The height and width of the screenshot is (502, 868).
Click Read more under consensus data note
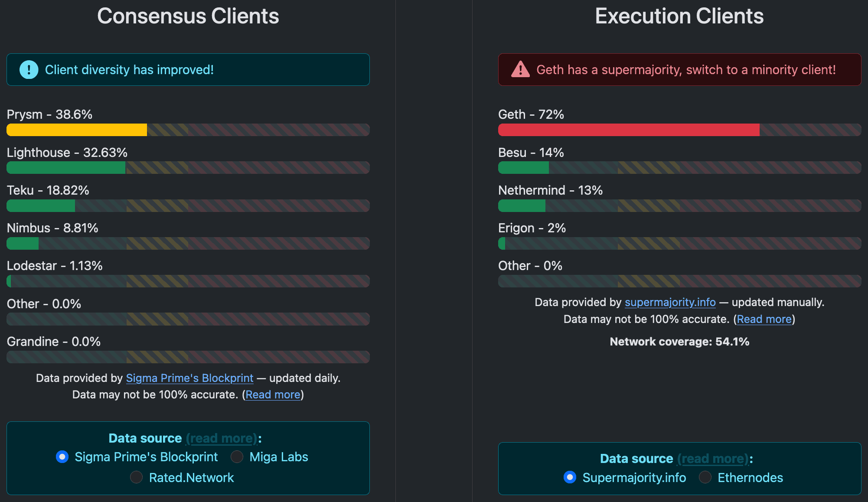[x=273, y=394]
